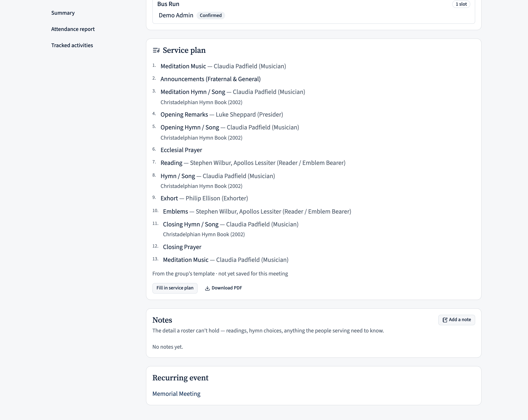Click Fill in service plan button
This screenshot has height=420, width=528.
click(x=175, y=288)
